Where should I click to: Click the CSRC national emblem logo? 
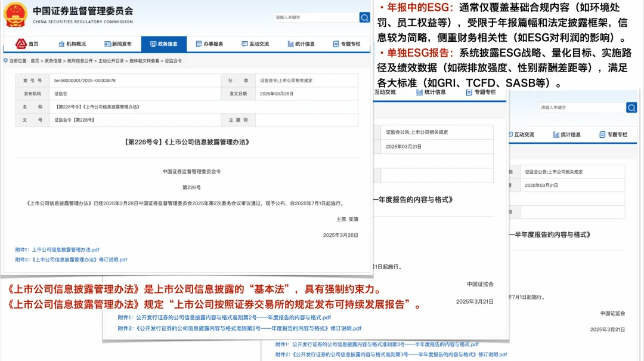point(15,15)
